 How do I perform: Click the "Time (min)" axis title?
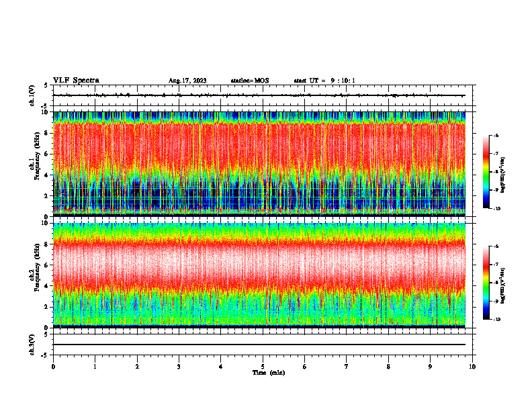pos(269,373)
